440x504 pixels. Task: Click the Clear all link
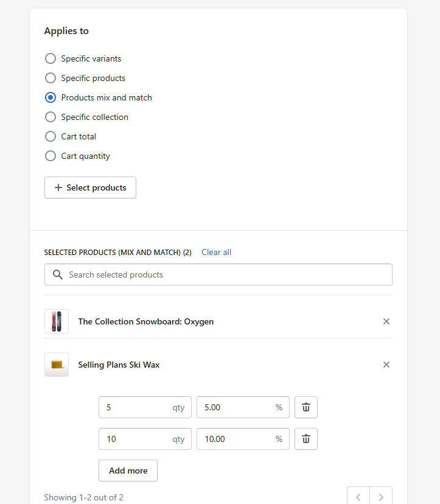216,253
